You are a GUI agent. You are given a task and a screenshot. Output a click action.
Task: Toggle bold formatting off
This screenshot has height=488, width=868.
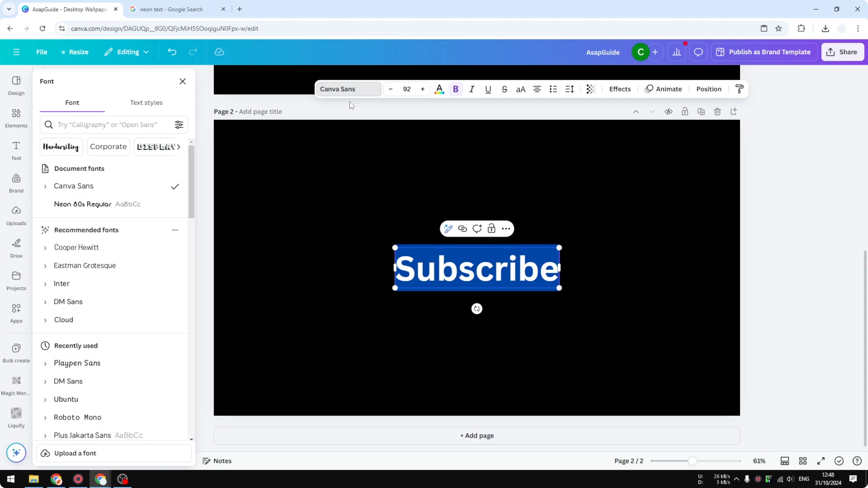[x=455, y=89]
